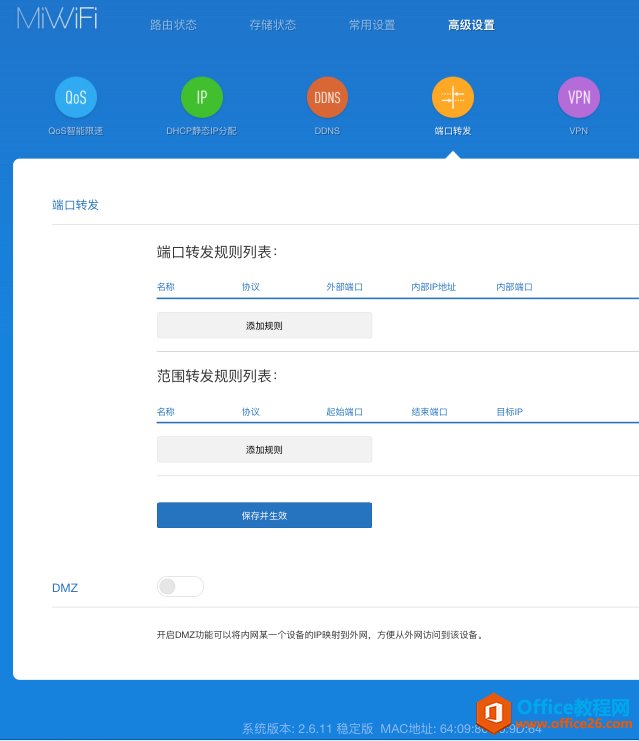
Task: Open the 常用设置 tab
Action: tap(372, 25)
